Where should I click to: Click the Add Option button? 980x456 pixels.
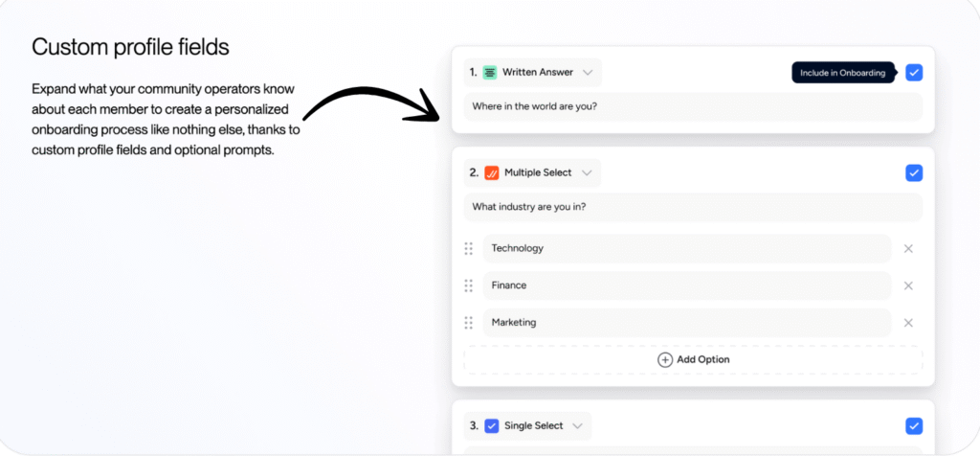(x=693, y=360)
